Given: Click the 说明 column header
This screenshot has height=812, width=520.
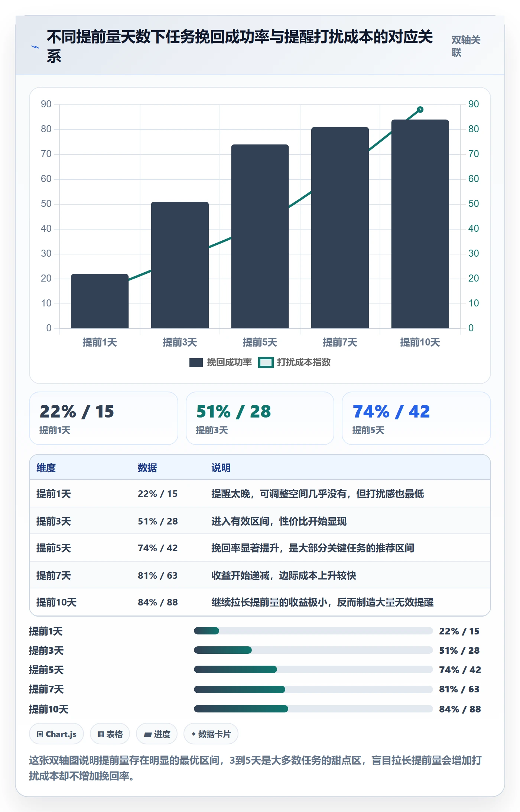Looking at the screenshot, I should click(221, 468).
